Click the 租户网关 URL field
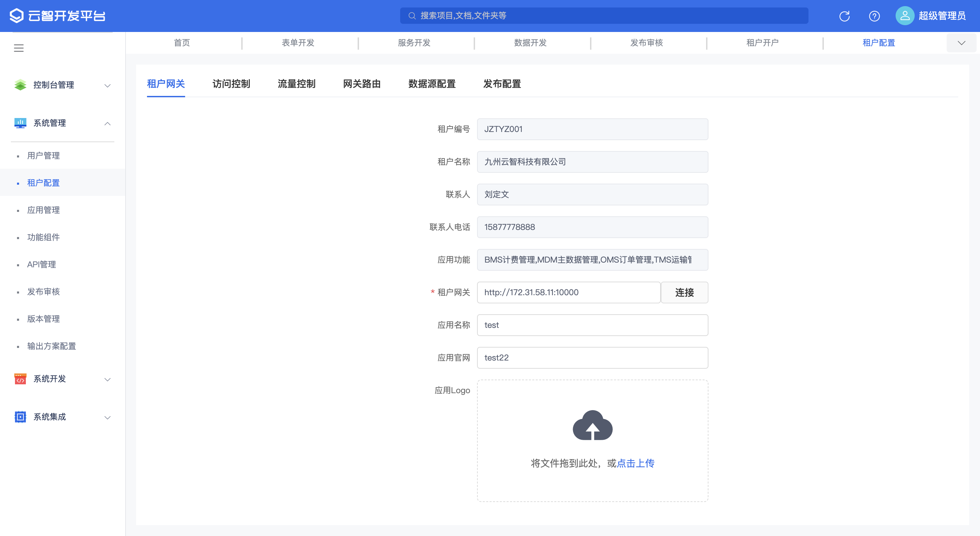Viewport: 980px width, 536px height. click(569, 292)
